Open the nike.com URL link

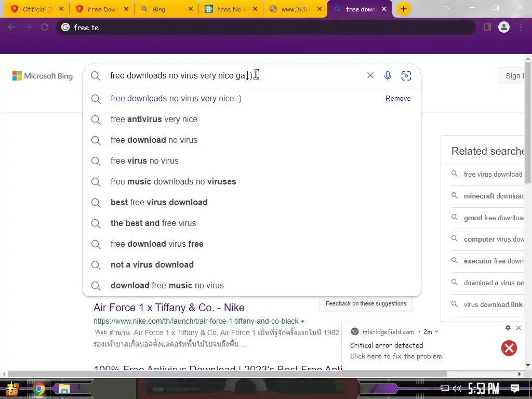[x=196, y=321]
